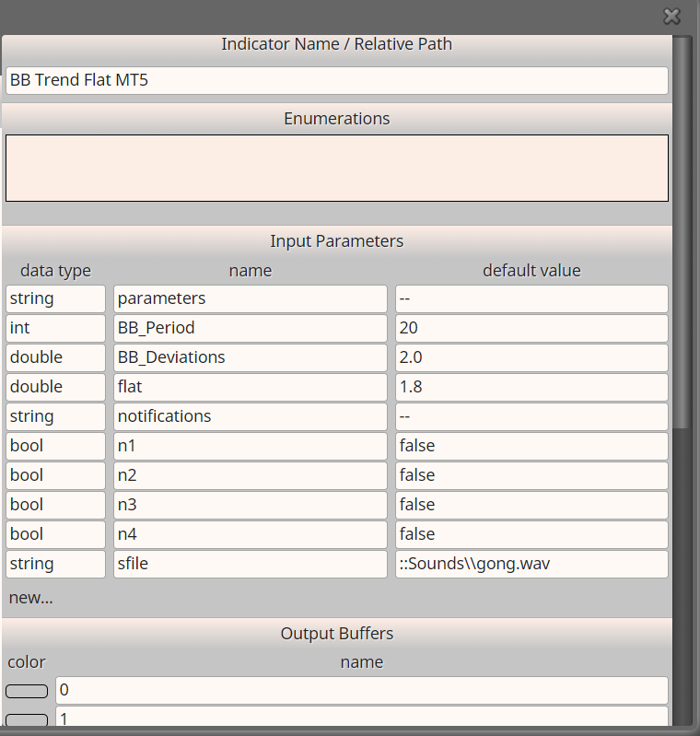Edit the name field 'BB_Deviations'

point(251,357)
